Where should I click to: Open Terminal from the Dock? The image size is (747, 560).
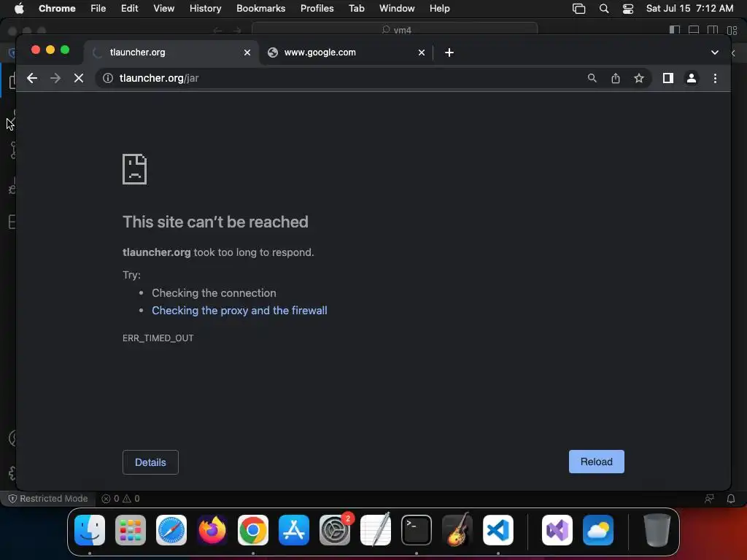coord(417,530)
